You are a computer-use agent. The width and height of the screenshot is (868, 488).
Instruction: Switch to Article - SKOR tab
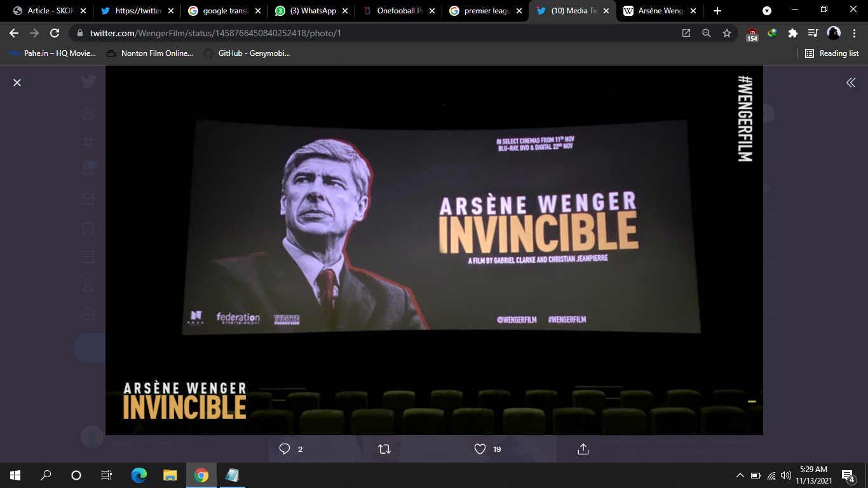[50, 11]
